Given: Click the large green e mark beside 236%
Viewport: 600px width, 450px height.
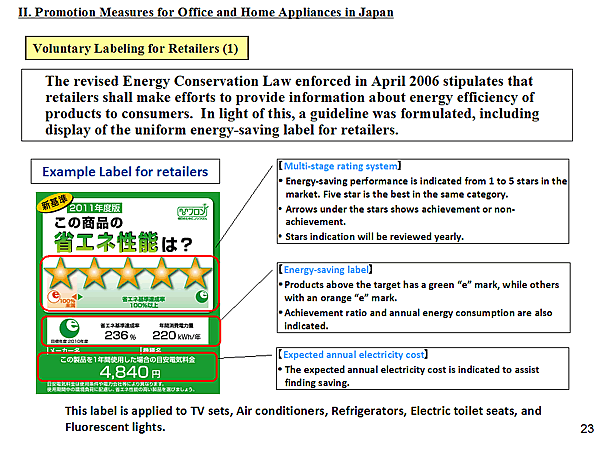Looking at the screenshot, I should (69, 328).
